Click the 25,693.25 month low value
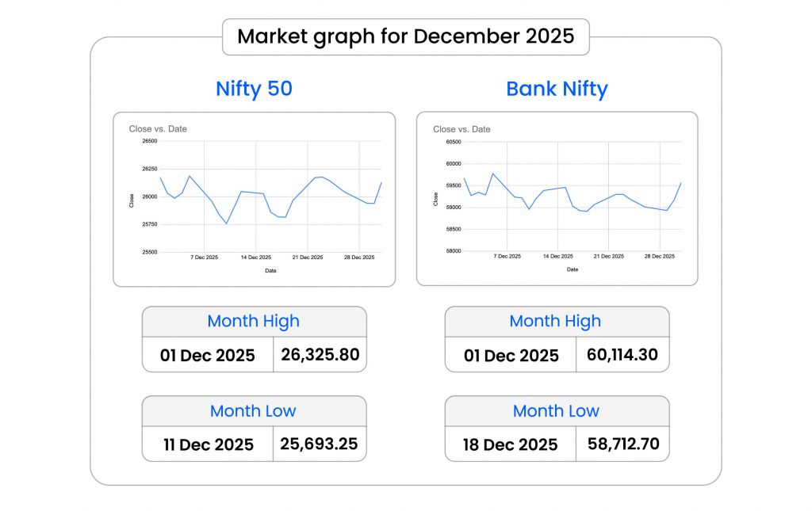The height and width of the screenshot is (511, 812). point(319,444)
